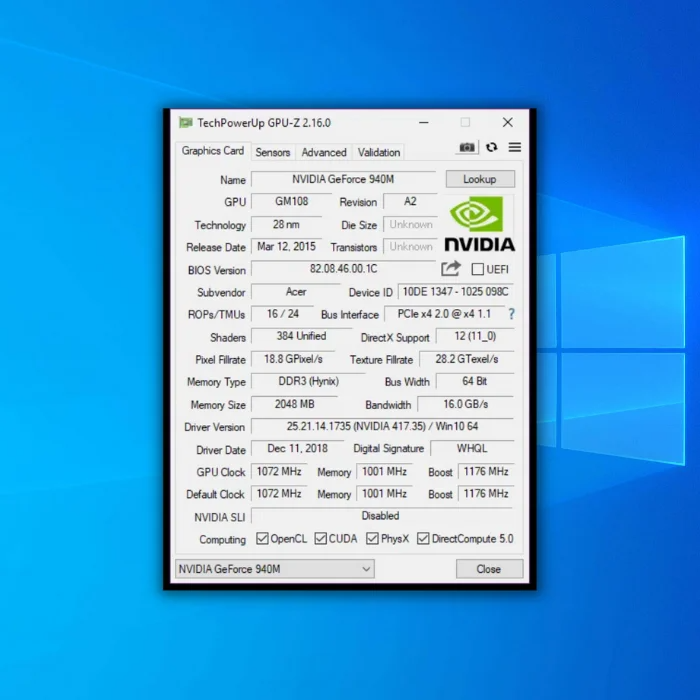The width and height of the screenshot is (700, 700).
Task: Open the Advanced tab
Action: (324, 152)
